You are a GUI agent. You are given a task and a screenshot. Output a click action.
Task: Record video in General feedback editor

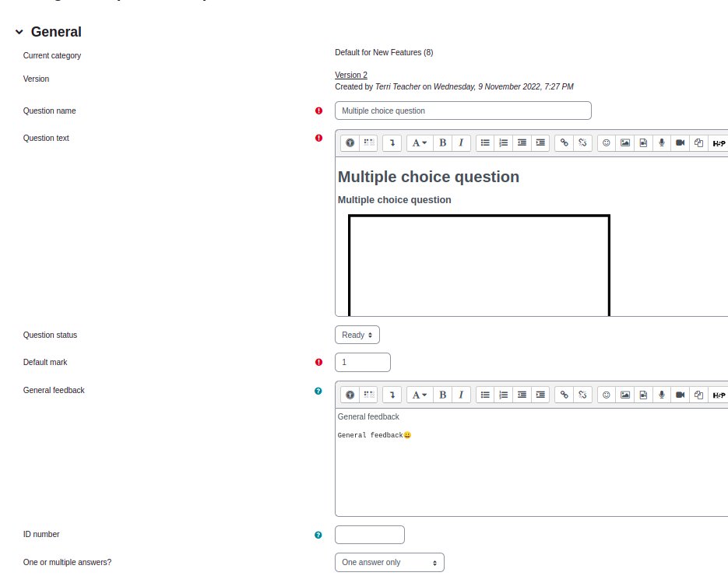click(681, 395)
